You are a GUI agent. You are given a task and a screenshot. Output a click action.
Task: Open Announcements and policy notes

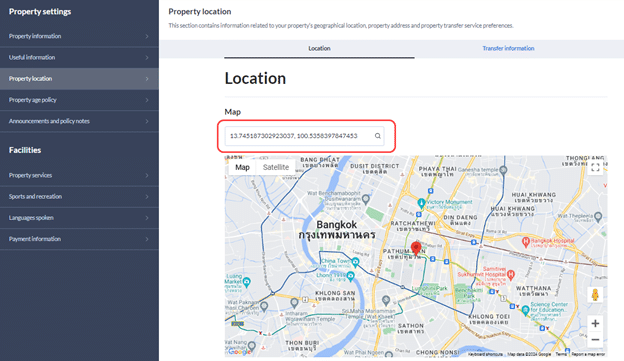pos(79,121)
